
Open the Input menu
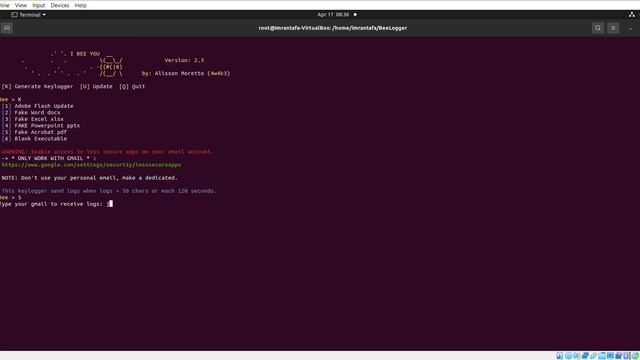[x=39, y=5]
